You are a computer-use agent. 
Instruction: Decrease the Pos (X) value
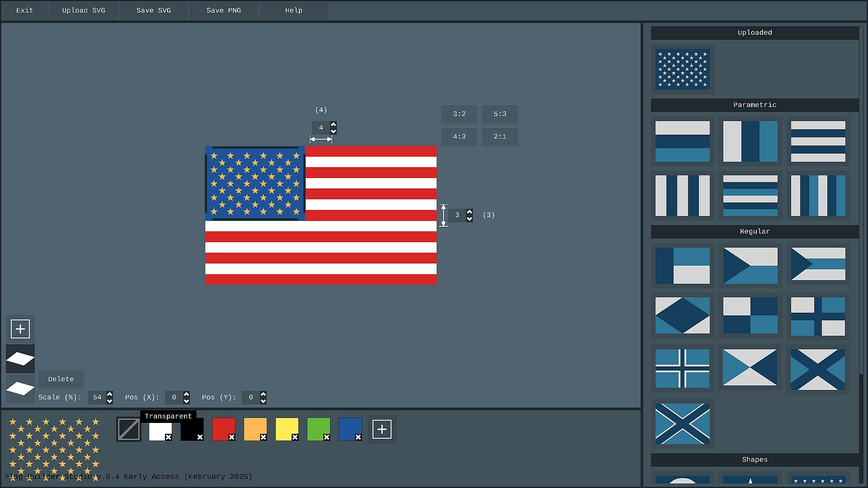click(186, 401)
